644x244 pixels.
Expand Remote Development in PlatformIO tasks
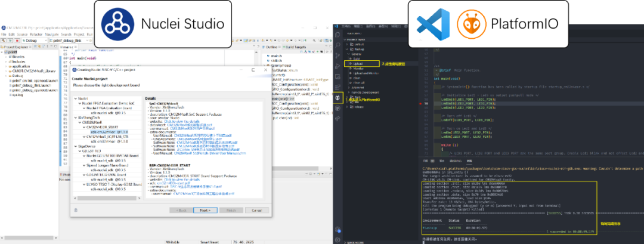[x=349, y=92]
